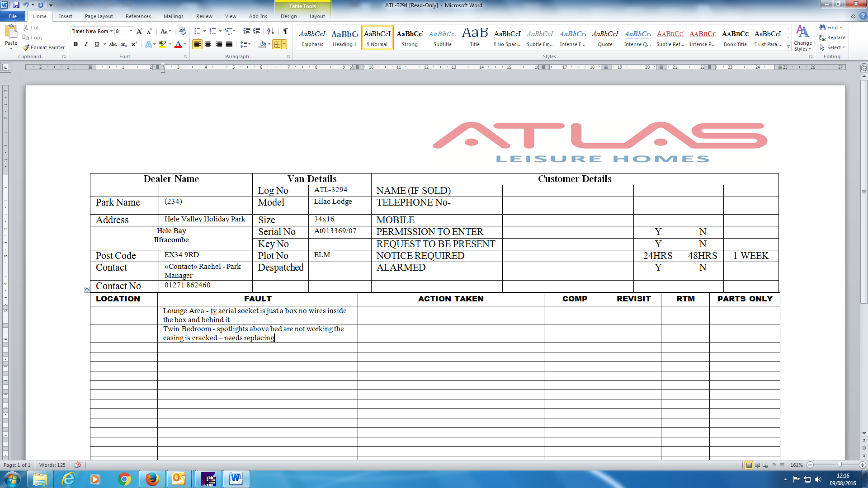
Task: Open the font name dropdown
Action: 111,31
